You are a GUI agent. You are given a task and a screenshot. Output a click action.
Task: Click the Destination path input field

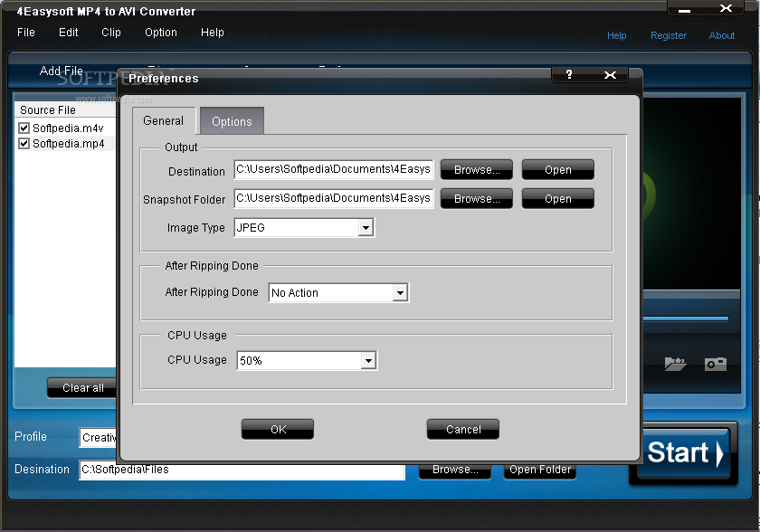click(334, 169)
